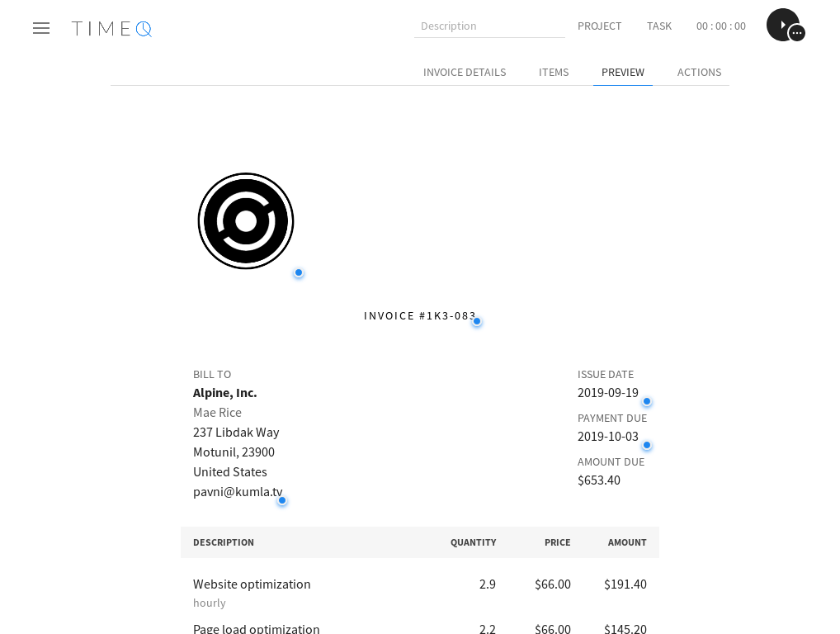Click the edit dot next to invoice number
This screenshot has width=840, height=634.
click(x=476, y=321)
